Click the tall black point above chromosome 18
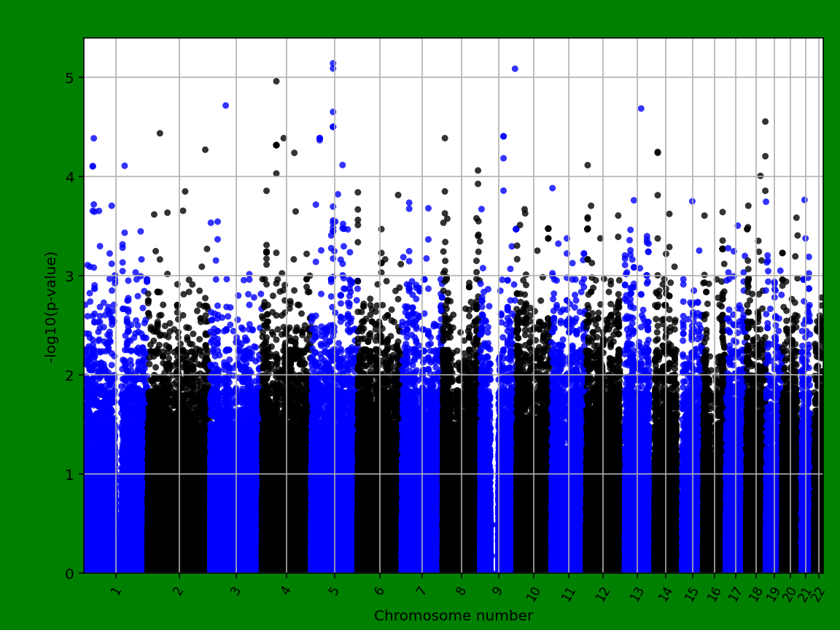The image size is (840, 630). (x=764, y=120)
